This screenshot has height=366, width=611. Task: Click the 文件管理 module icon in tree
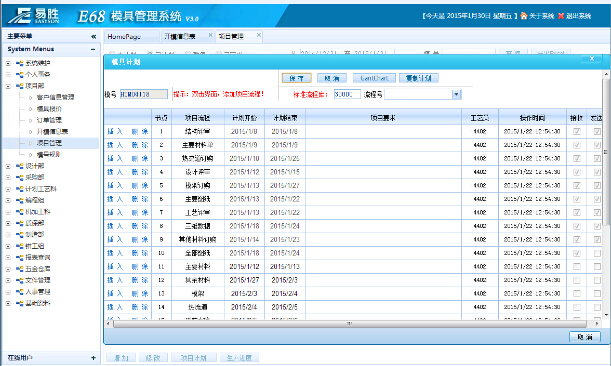pos(19,280)
